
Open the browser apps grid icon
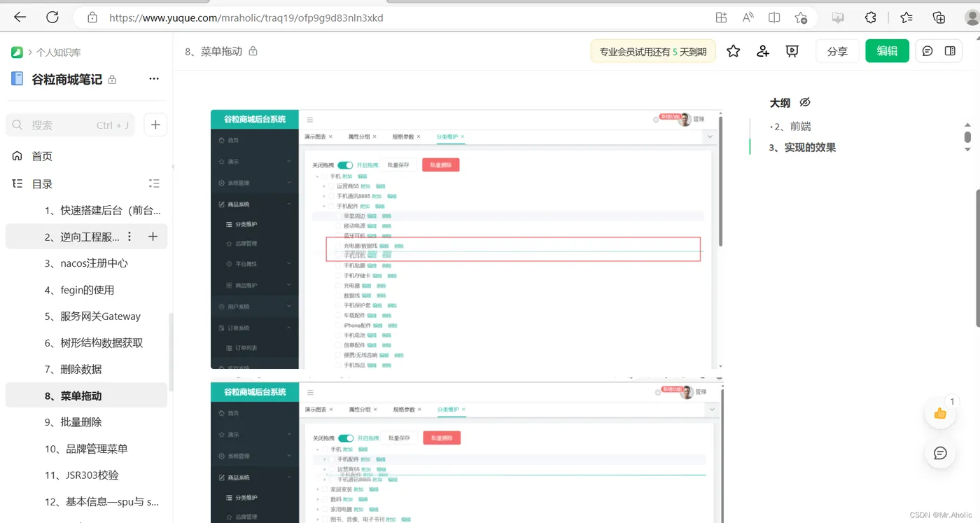721,18
